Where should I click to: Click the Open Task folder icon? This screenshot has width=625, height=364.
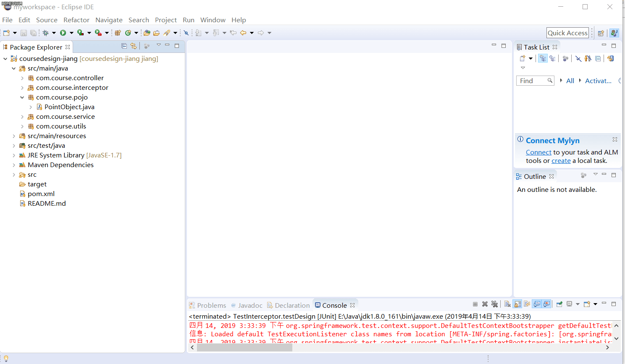tap(156, 33)
